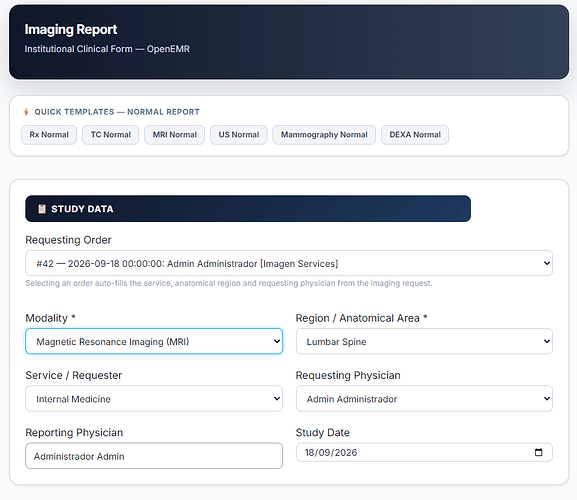Screen dimensions: 577x500
Task: Click the lightning bolt Quick Templates icon
Action: pyautogui.click(x=26, y=112)
